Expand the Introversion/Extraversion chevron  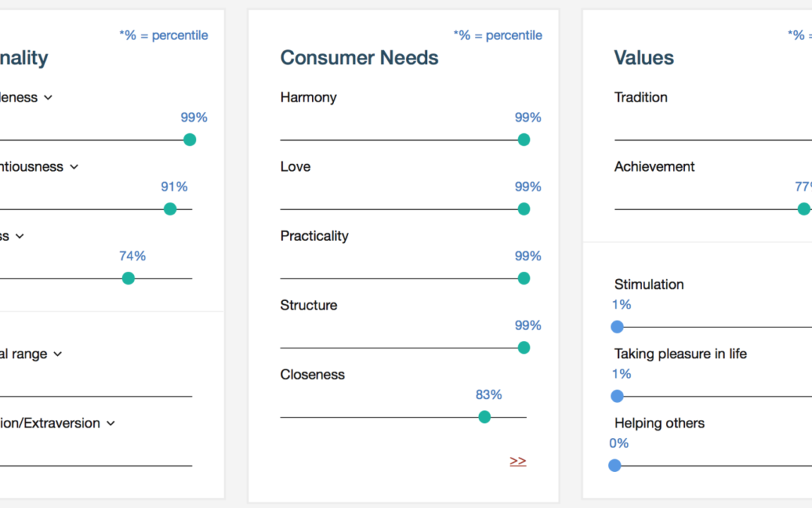(111, 424)
